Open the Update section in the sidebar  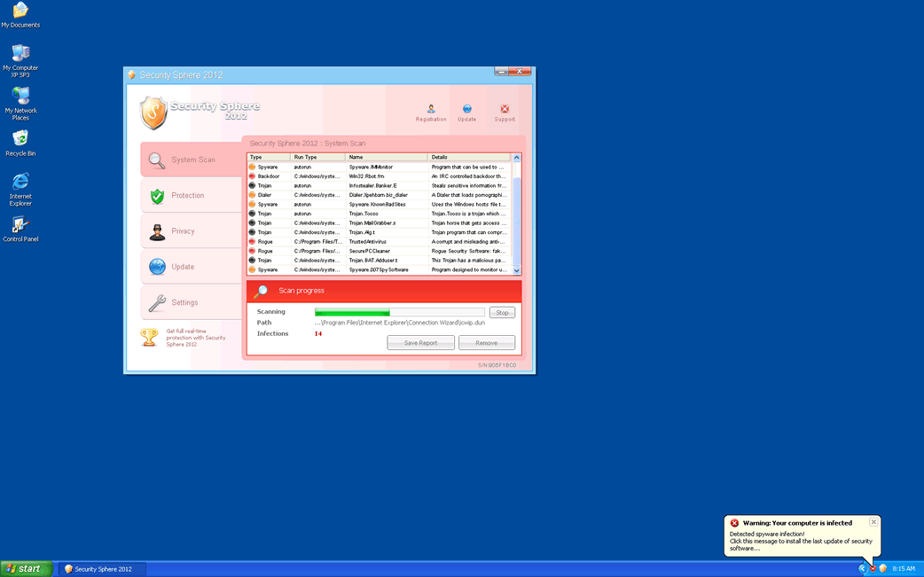(158, 266)
